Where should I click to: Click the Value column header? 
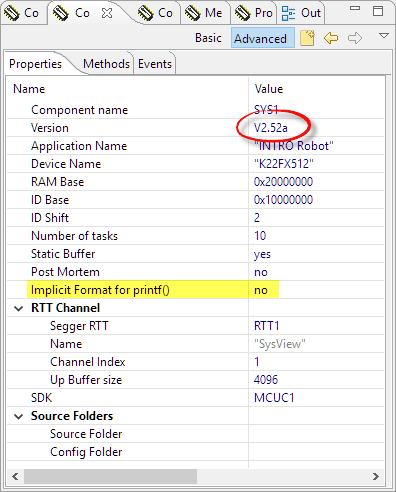(x=269, y=89)
